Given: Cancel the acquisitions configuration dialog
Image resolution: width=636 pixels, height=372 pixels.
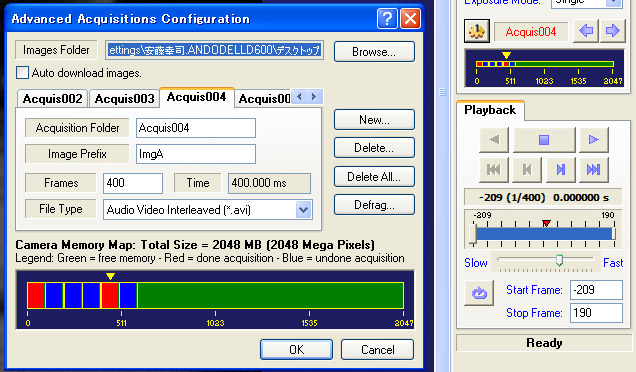Looking at the screenshot, I should point(377,349).
